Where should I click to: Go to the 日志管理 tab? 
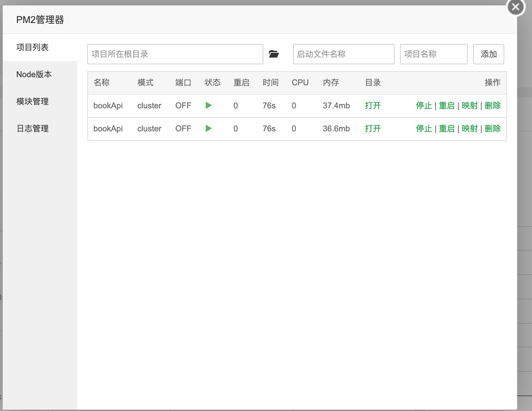pos(32,129)
